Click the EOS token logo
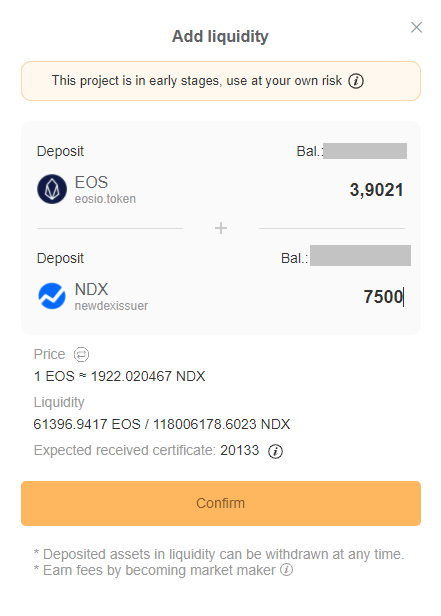441x616 pixels. [52, 189]
